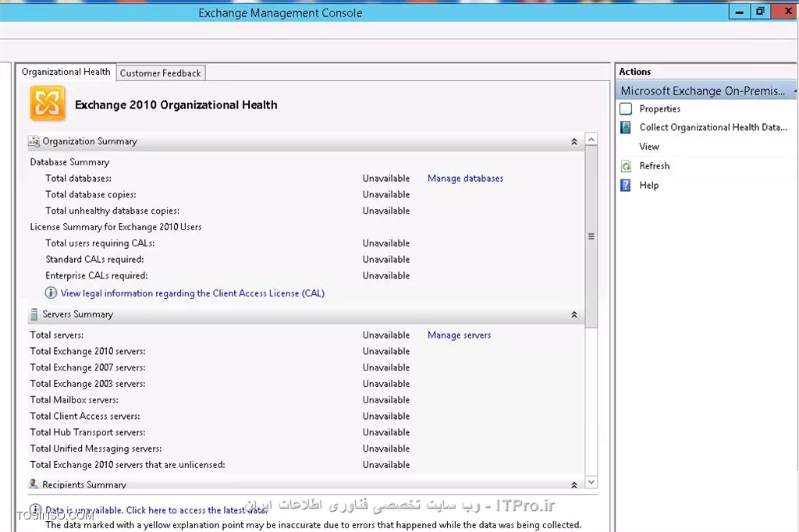This screenshot has width=799, height=532.
Task: Click the Organization Summary section icon
Action: tap(34, 141)
